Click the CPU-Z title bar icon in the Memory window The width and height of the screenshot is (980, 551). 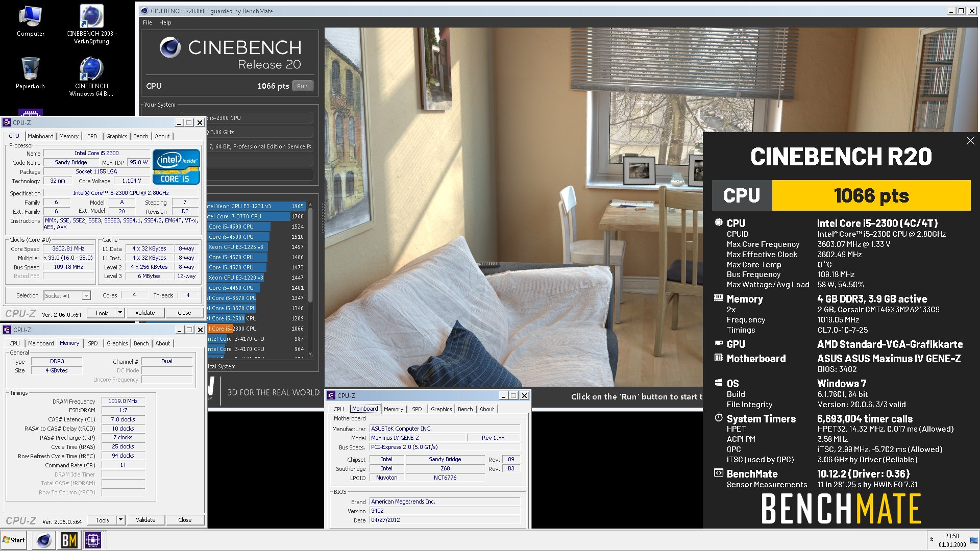click(7, 330)
